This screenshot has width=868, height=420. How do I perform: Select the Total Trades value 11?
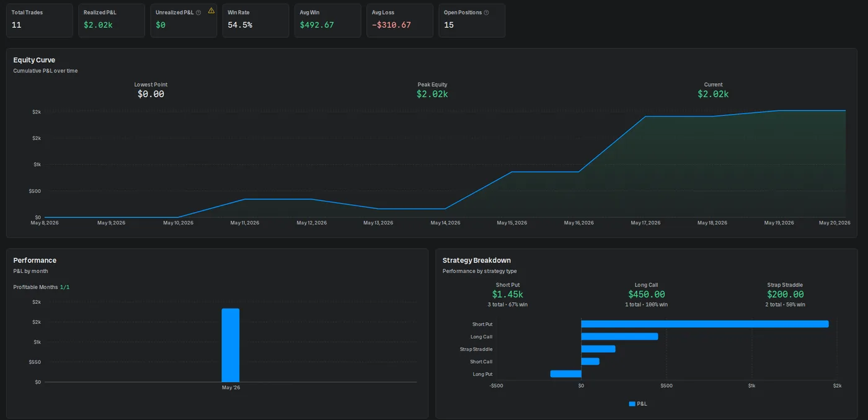pyautogui.click(x=16, y=25)
